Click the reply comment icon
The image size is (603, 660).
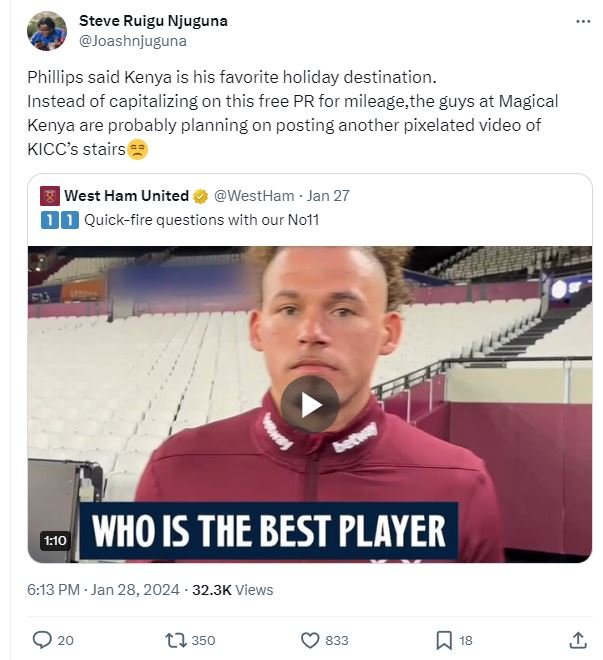[x=42, y=640]
